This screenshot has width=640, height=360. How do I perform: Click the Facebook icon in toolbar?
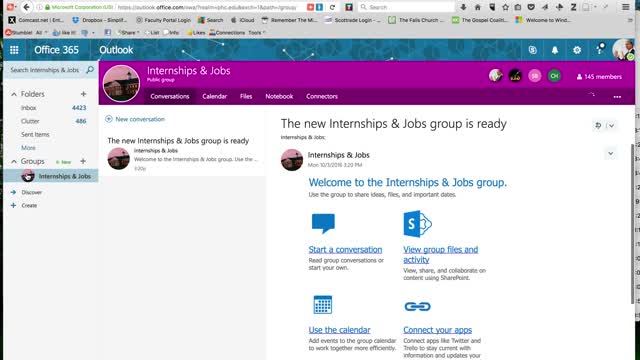click(x=108, y=32)
